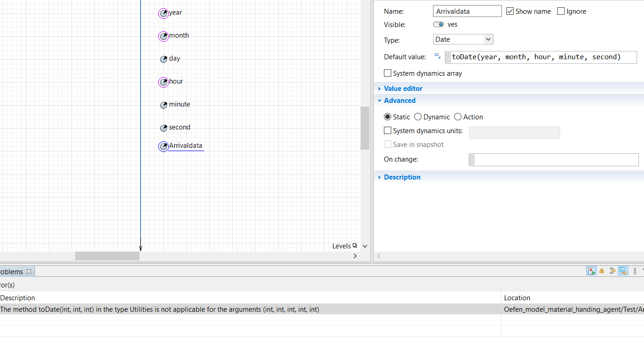This screenshot has height=337, width=644.
Task: Click the day label on canvas
Action: [x=175, y=58]
